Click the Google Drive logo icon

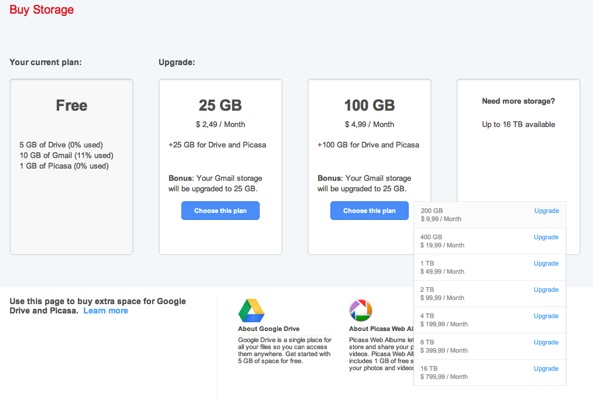pyautogui.click(x=251, y=311)
